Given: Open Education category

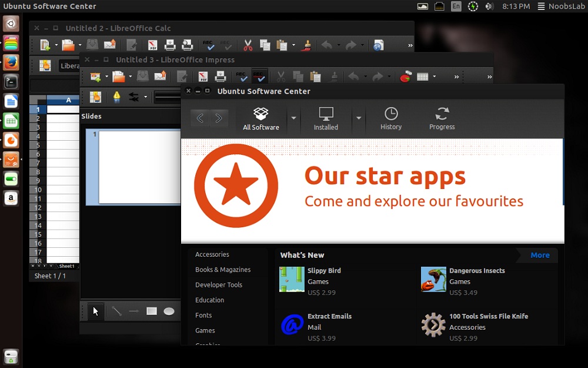Looking at the screenshot, I should pos(209,300).
